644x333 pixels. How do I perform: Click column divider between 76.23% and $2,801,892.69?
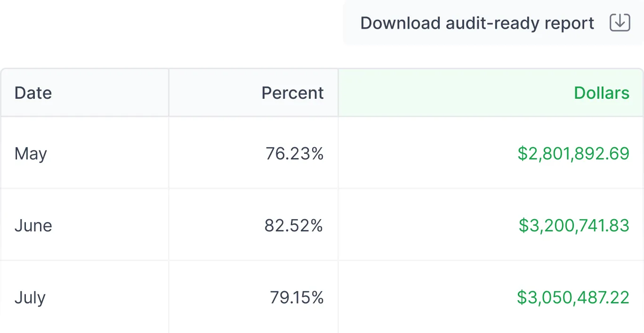click(x=338, y=153)
